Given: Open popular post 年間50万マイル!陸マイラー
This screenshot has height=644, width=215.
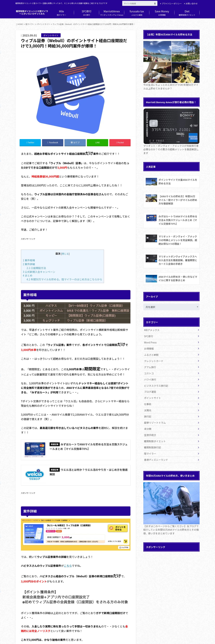Looking at the screenshot, I should 171,200.
